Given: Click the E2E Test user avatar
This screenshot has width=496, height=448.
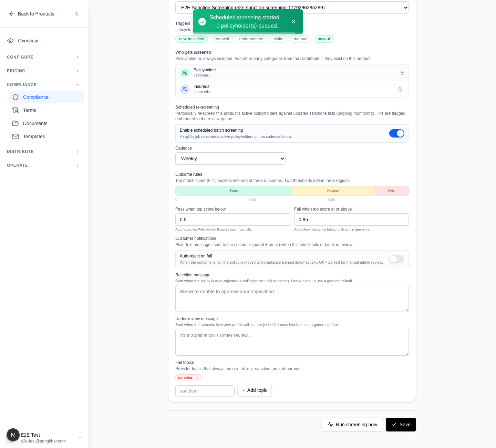Looking at the screenshot, I should click(13, 435).
